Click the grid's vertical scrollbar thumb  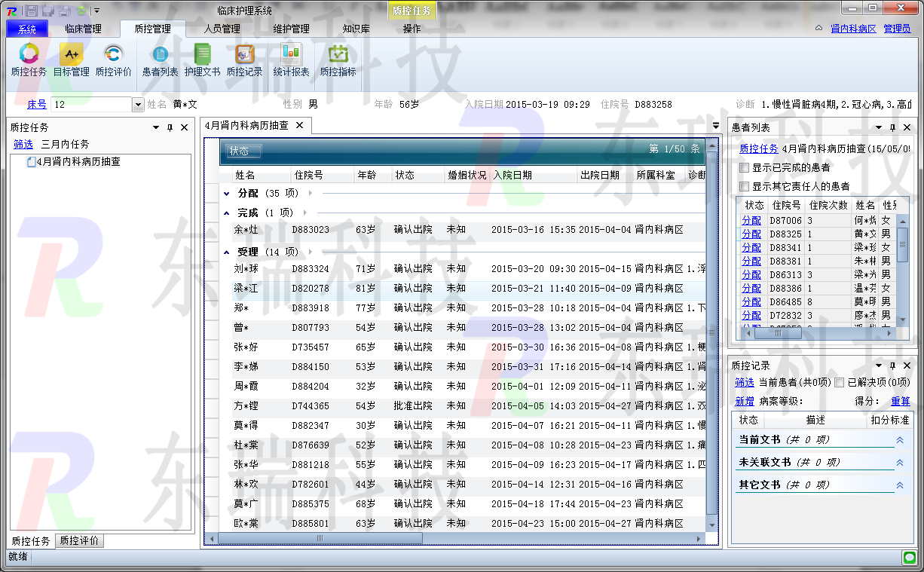coord(711,332)
